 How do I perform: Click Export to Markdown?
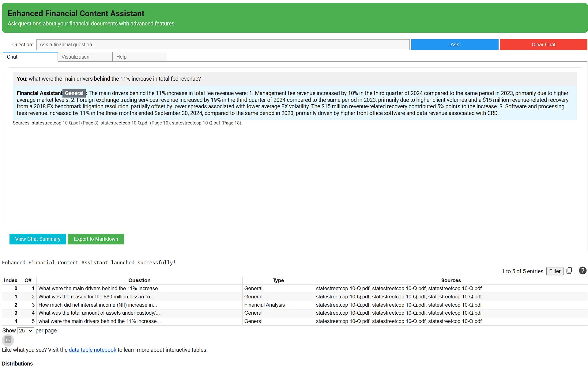pyautogui.click(x=96, y=239)
